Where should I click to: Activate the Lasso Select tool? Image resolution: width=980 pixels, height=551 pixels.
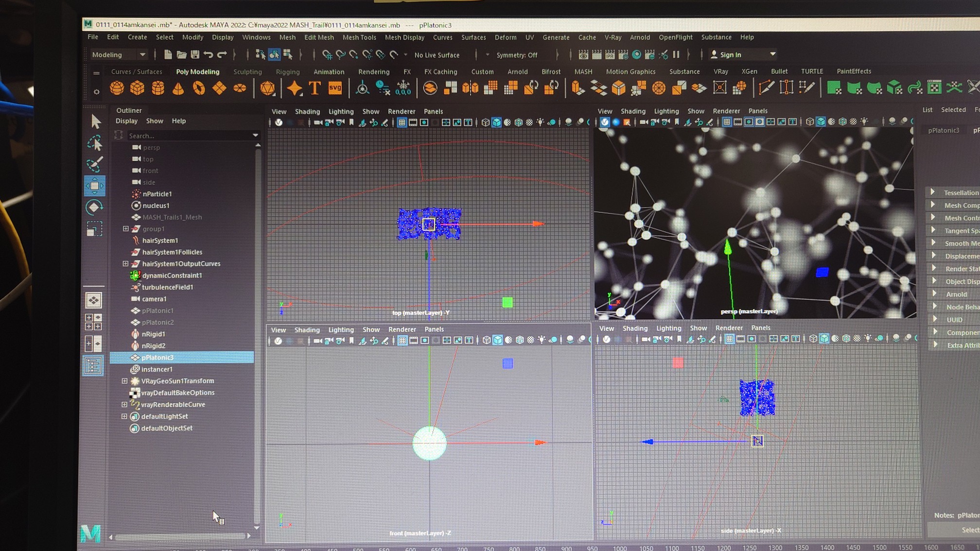pyautogui.click(x=95, y=143)
